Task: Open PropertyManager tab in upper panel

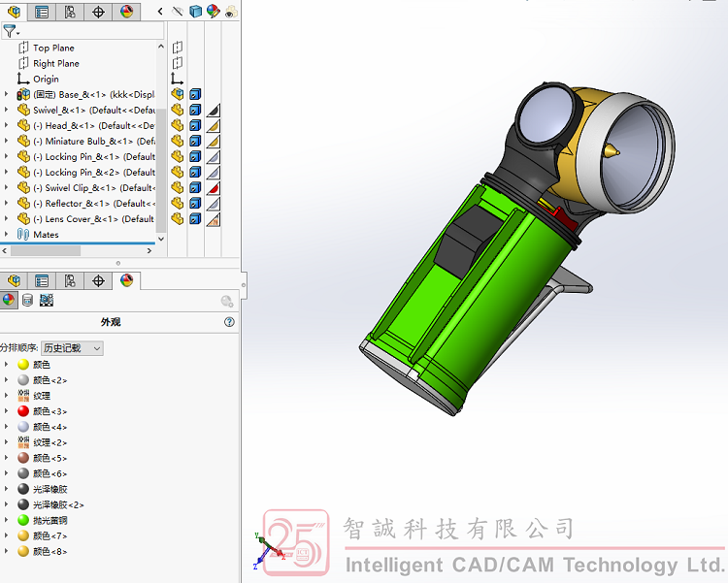Action: [42, 12]
